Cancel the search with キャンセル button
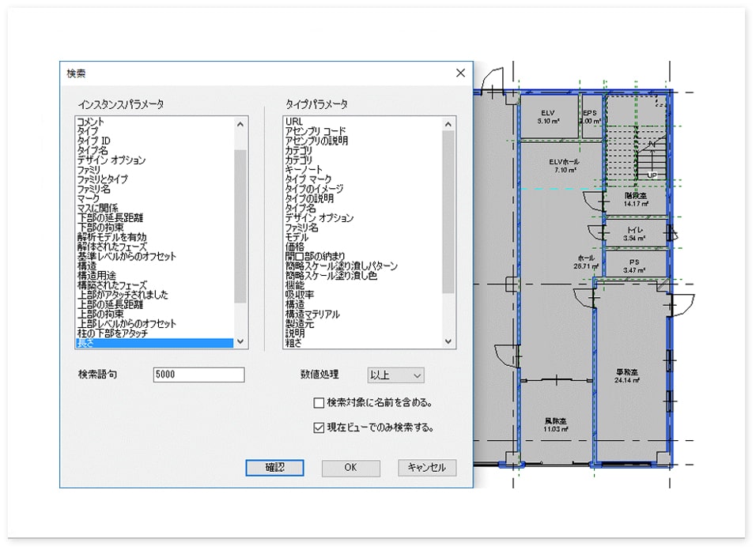 coord(427,467)
